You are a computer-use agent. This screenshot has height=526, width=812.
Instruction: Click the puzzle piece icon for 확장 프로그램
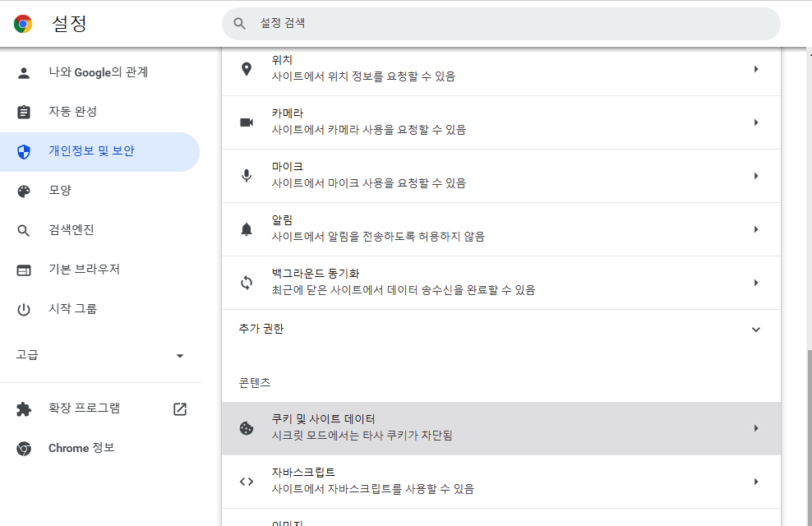pyautogui.click(x=24, y=408)
